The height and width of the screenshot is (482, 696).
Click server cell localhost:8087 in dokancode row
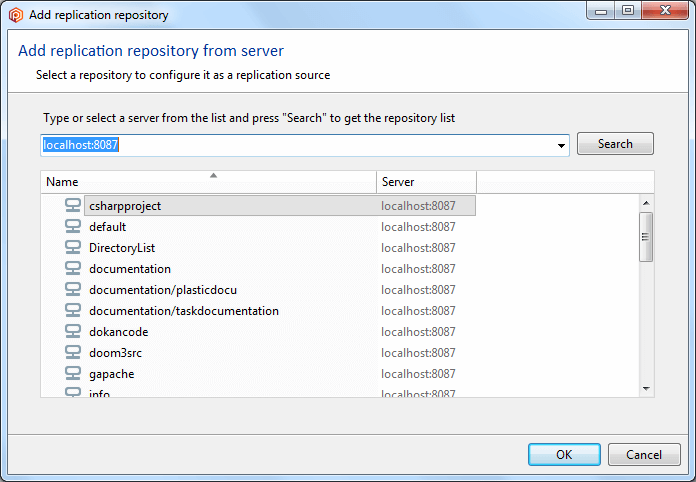pos(418,332)
